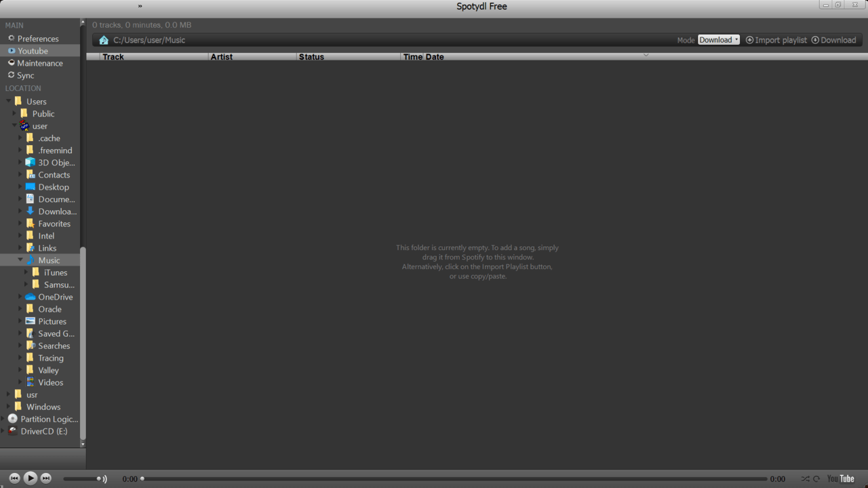Image resolution: width=868 pixels, height=488 pixels.
Task: Click the playback seek bar
Action: [x=454, y=479]
